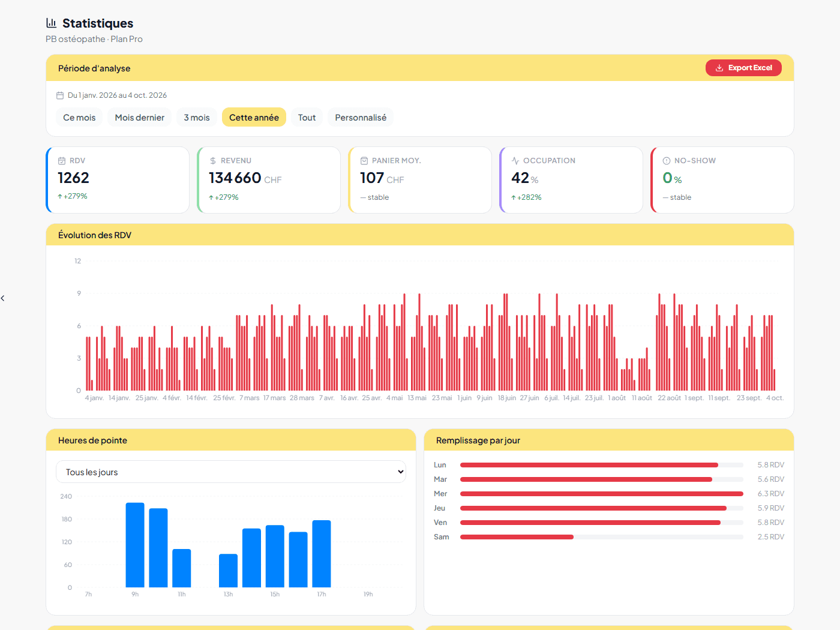This screenshot has width=840, height=630.
Task: Click the calendar icon beside the date range
Action: pos(60,95)
